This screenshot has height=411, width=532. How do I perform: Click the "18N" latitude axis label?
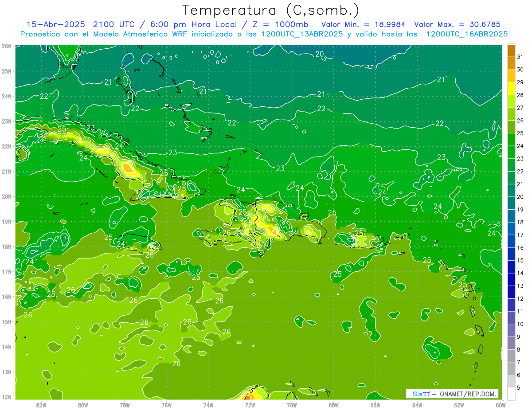point(7,247)
